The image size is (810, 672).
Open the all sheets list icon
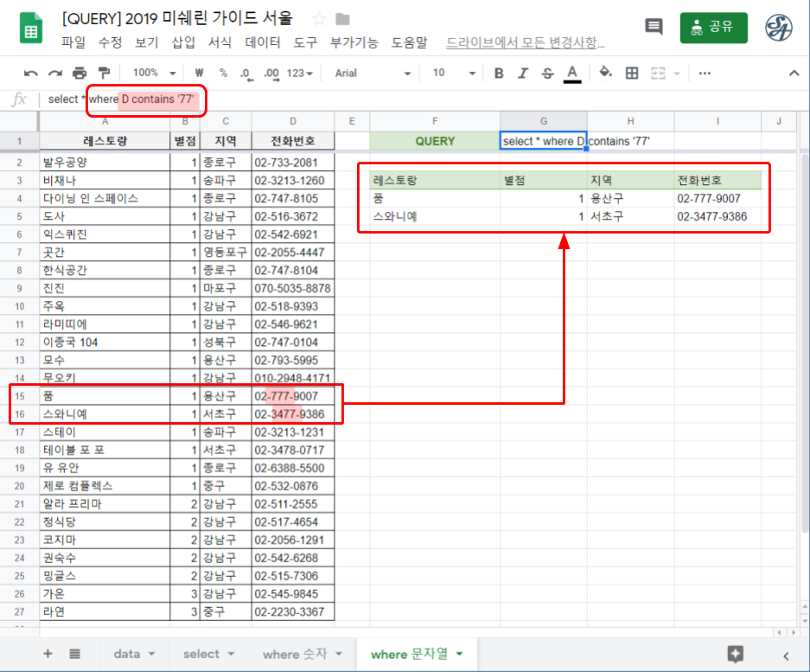coord(75,654)
